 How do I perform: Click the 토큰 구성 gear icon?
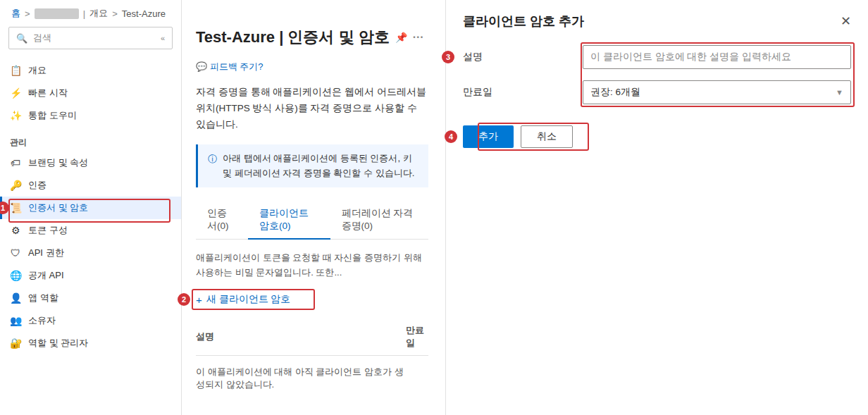point(15,230)
